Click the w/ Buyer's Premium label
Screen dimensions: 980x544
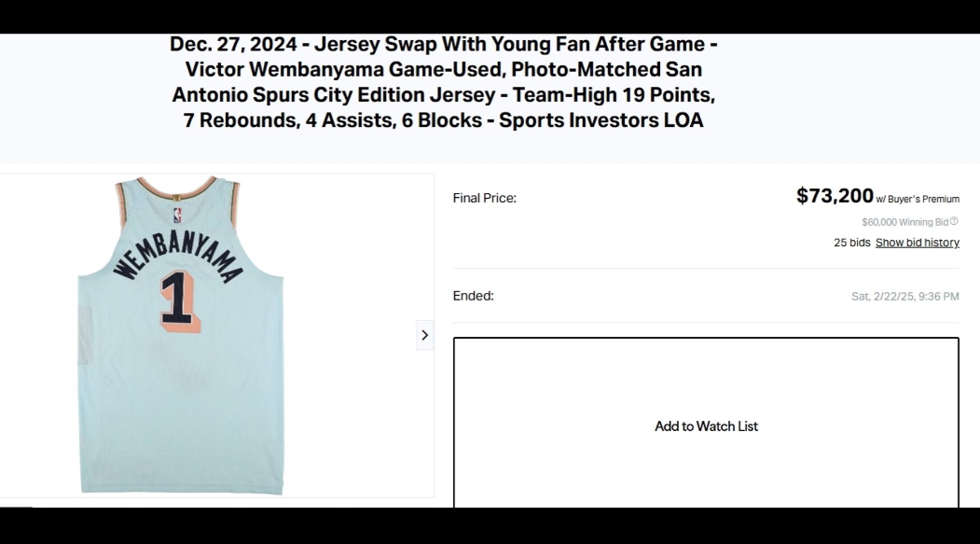pos(918,199)
